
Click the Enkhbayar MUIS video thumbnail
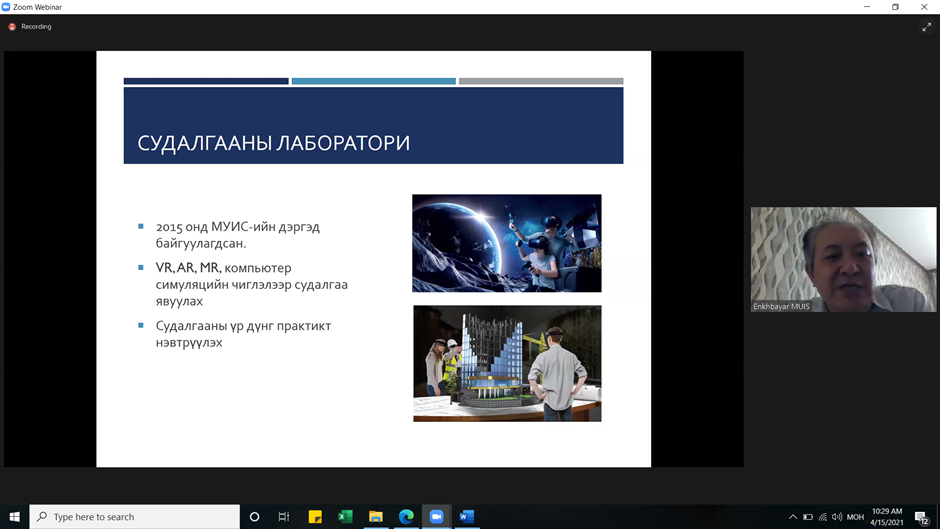[x=843, y=259]
